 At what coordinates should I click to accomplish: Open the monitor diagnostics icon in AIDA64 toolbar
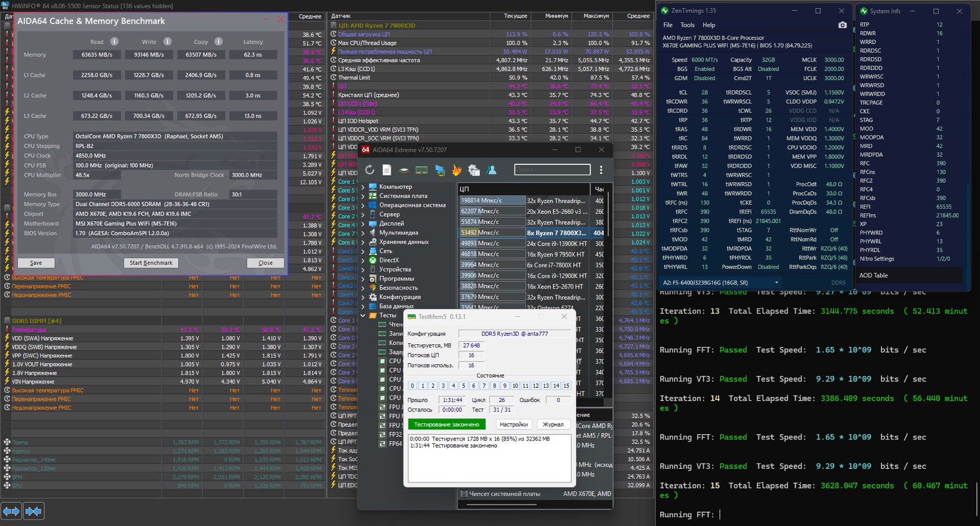point(439,170)
